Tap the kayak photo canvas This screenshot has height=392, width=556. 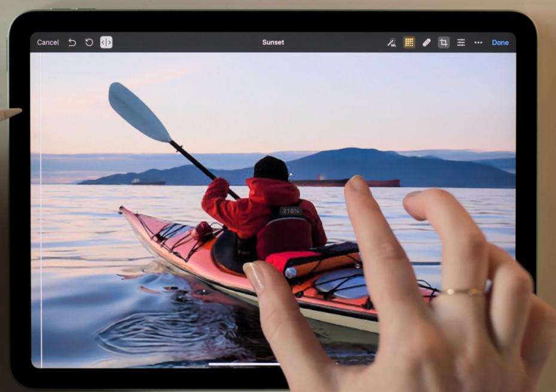(x=273, y=210)
